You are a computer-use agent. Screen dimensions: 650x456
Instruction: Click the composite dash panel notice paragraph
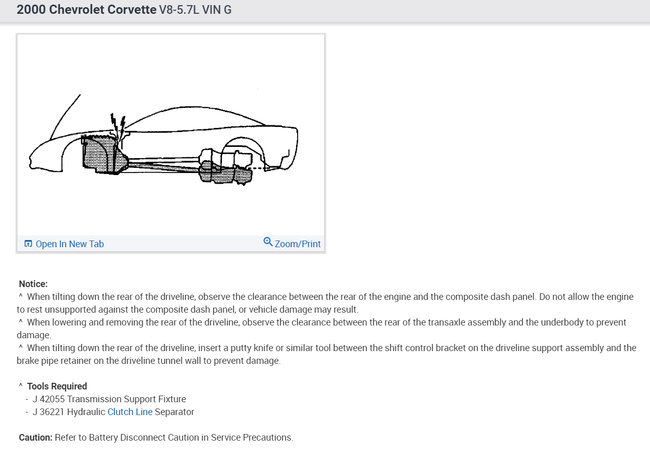click(325, 303)
